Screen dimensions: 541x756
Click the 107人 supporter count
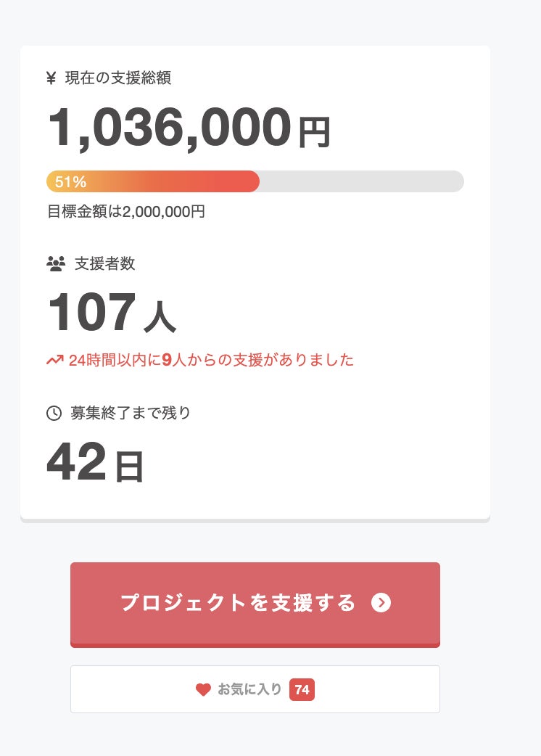(x=111, y=313)
